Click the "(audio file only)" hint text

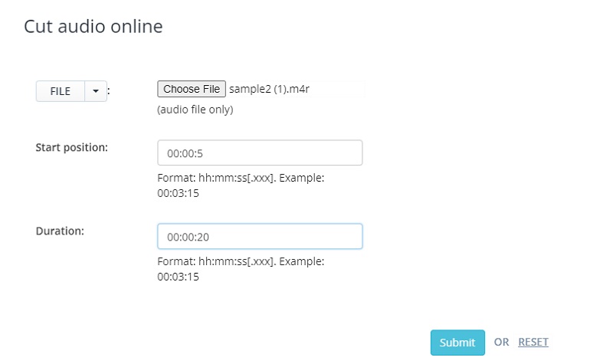point(195,110)
